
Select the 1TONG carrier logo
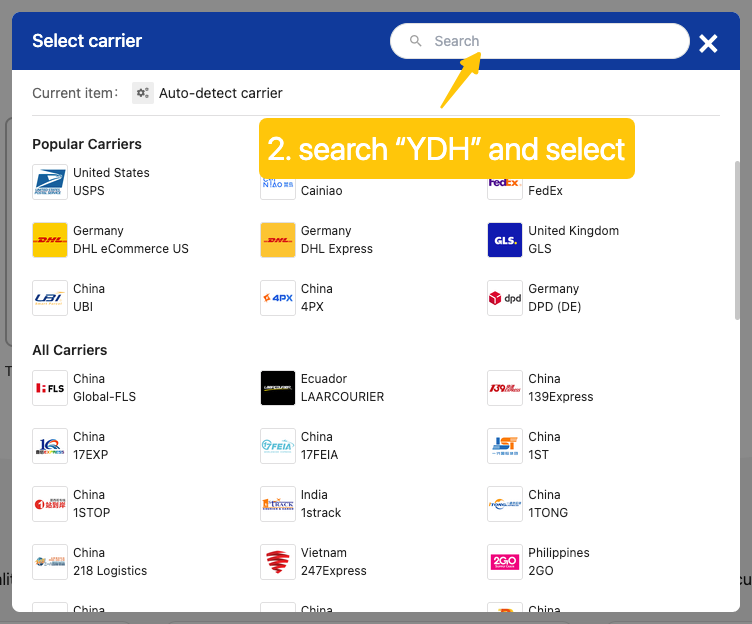505,504
